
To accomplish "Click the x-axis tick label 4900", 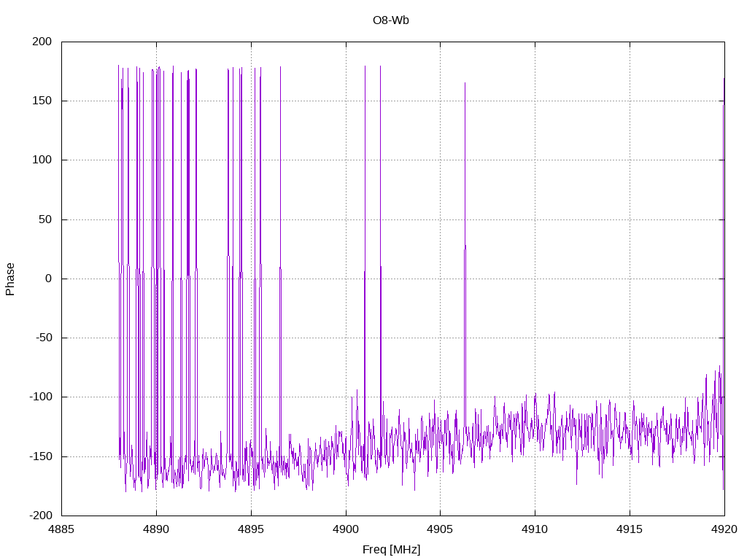I will 346,529.
